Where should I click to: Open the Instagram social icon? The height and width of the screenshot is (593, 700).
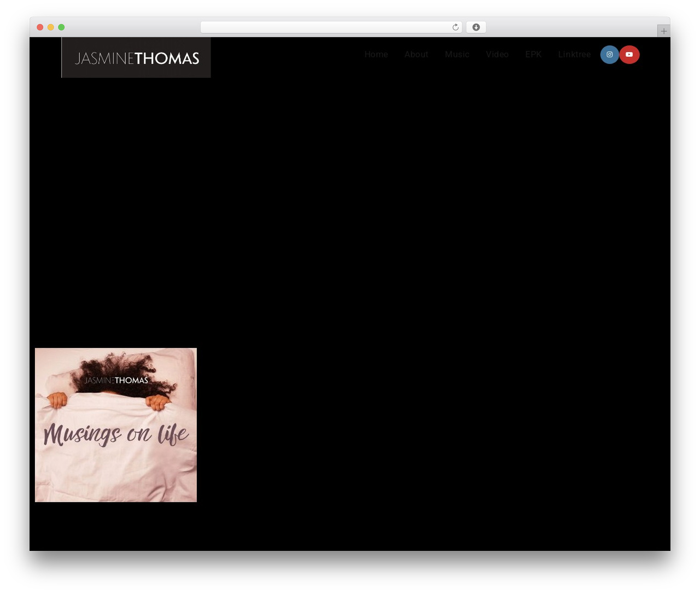pyautogui.click(x=609, y=55)
